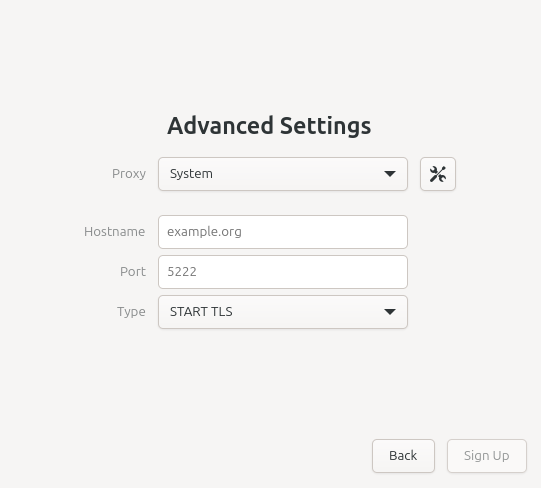Go Back to the previous page
The height and width of the screenshot is (488, 541).
point(403,456)
